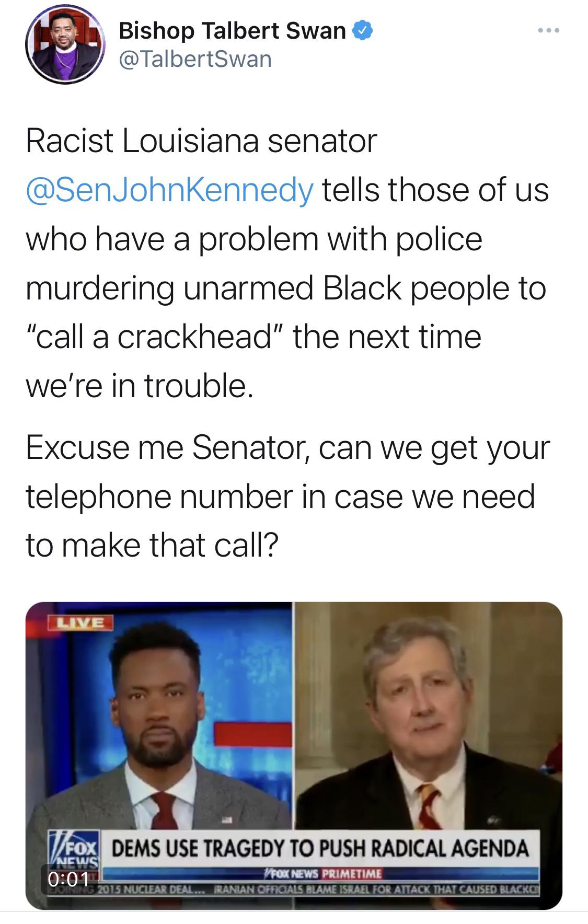This screenshot has height=924, width=588.
Task: Play the embedded Fox News video
Action: [294, 756]
